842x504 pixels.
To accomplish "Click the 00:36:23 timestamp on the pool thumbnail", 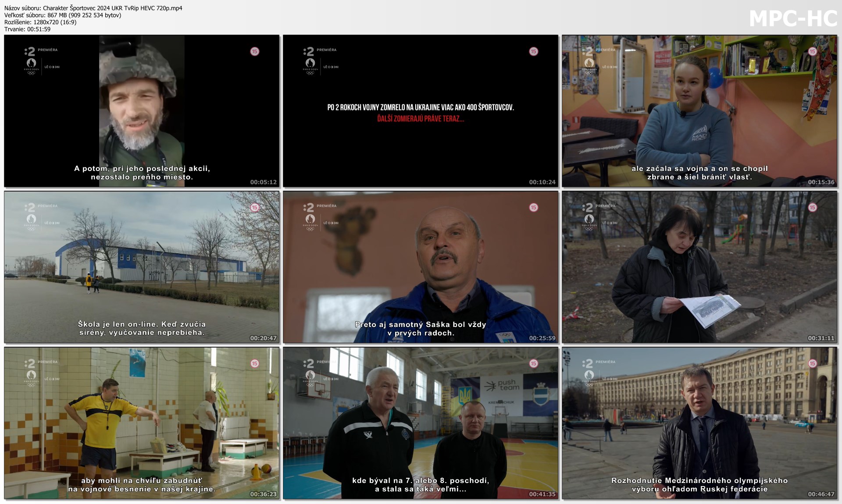I will point(263,494).
